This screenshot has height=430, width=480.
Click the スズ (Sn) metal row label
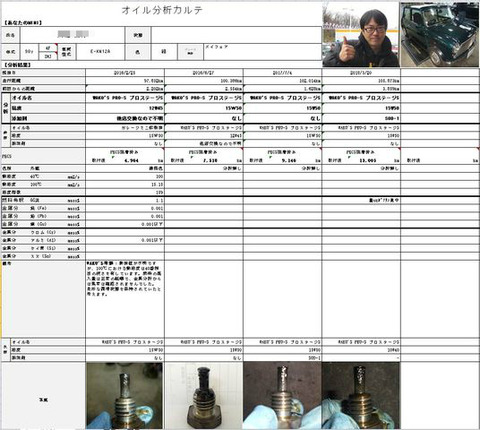(41, 256)
